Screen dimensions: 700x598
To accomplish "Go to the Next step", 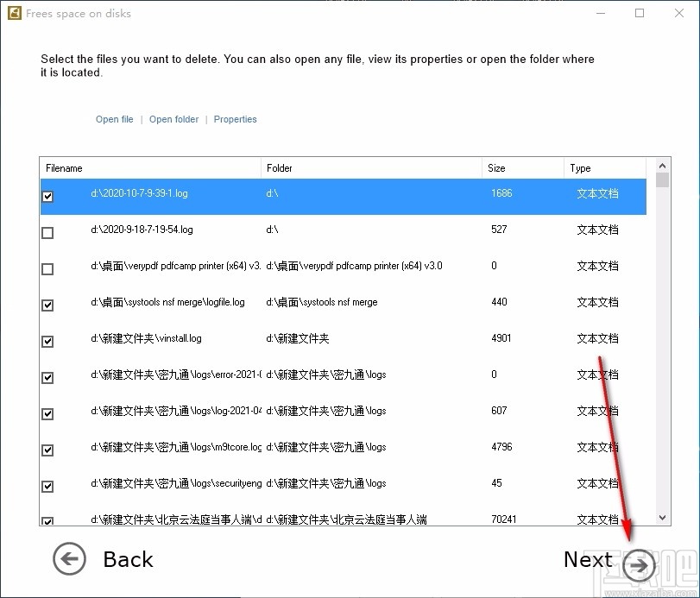I will pos(588,559).
